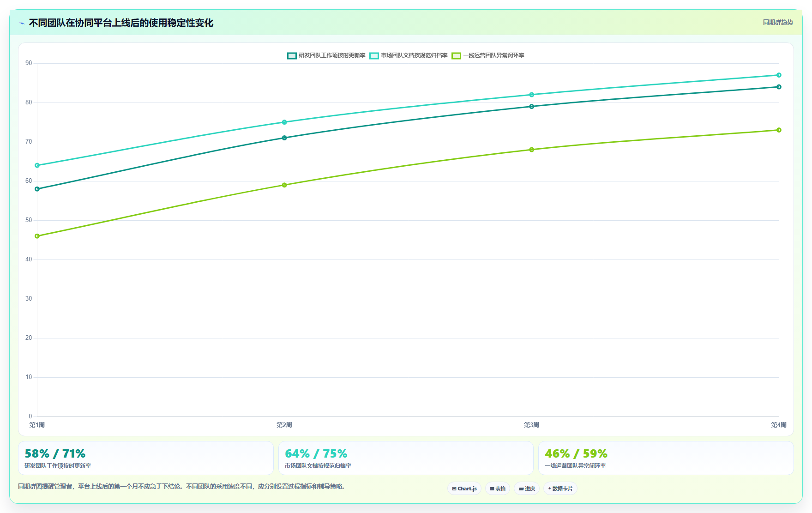
Task: Click the 一线运营团队 data point at 第4周 (73)
Action: 779,130
